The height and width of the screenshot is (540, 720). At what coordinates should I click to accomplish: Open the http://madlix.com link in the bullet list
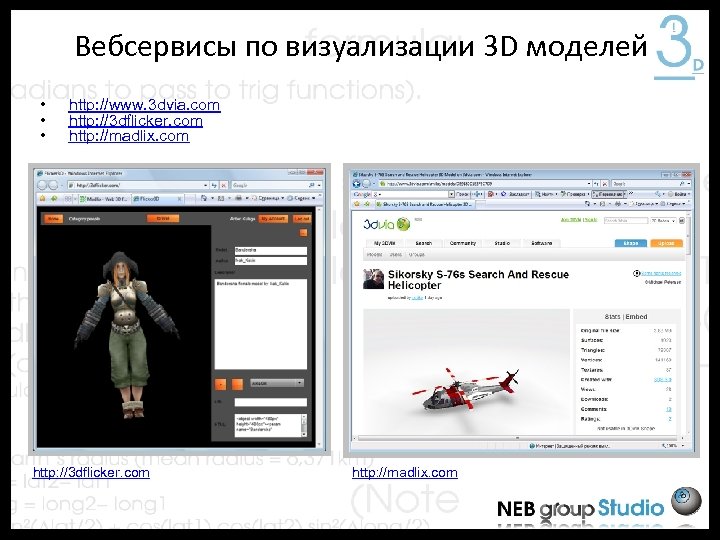(129, 136)
